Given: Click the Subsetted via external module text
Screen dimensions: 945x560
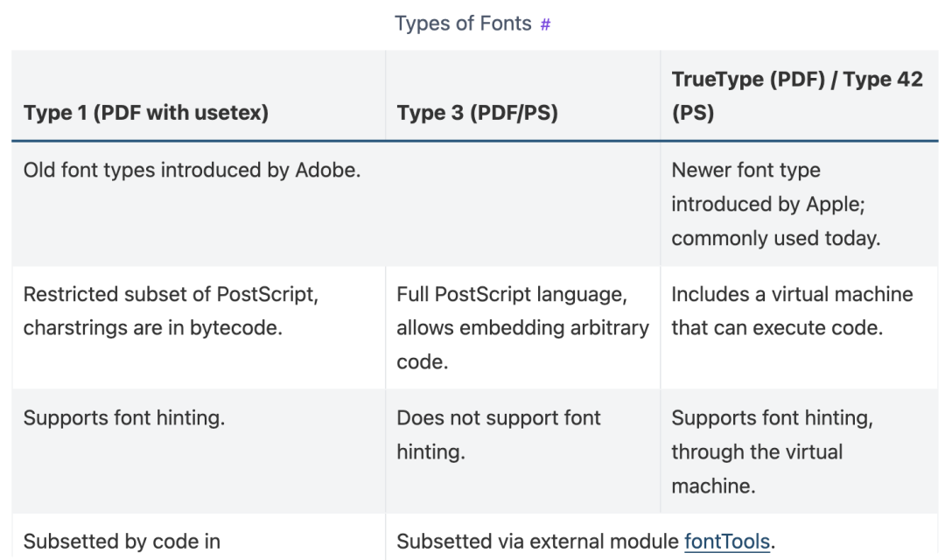Looking at the screenshot, I should 537,542.
